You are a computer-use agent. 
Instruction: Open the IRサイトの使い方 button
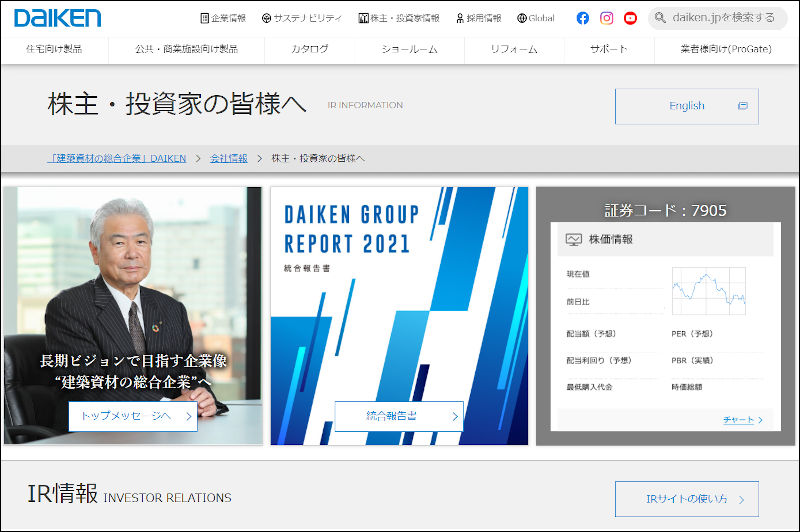[x=687, y=499]
